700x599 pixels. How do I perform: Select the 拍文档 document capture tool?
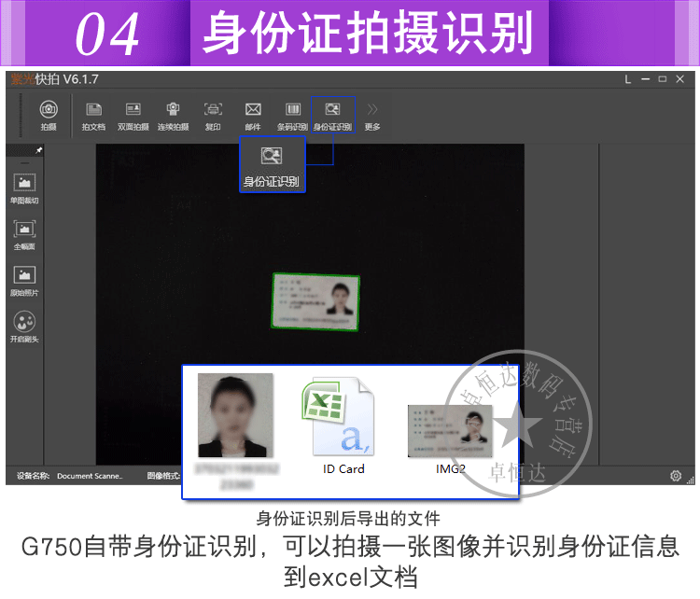93,112
